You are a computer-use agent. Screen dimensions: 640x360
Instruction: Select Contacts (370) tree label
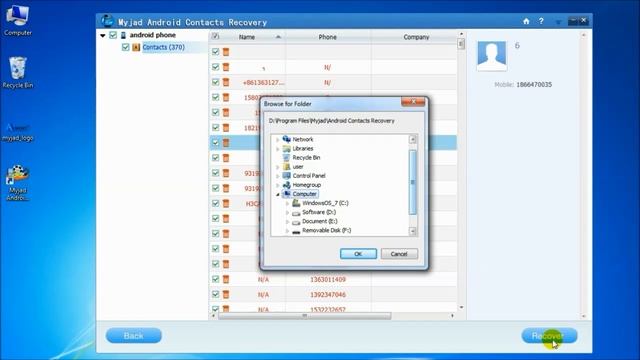point(163,47)
